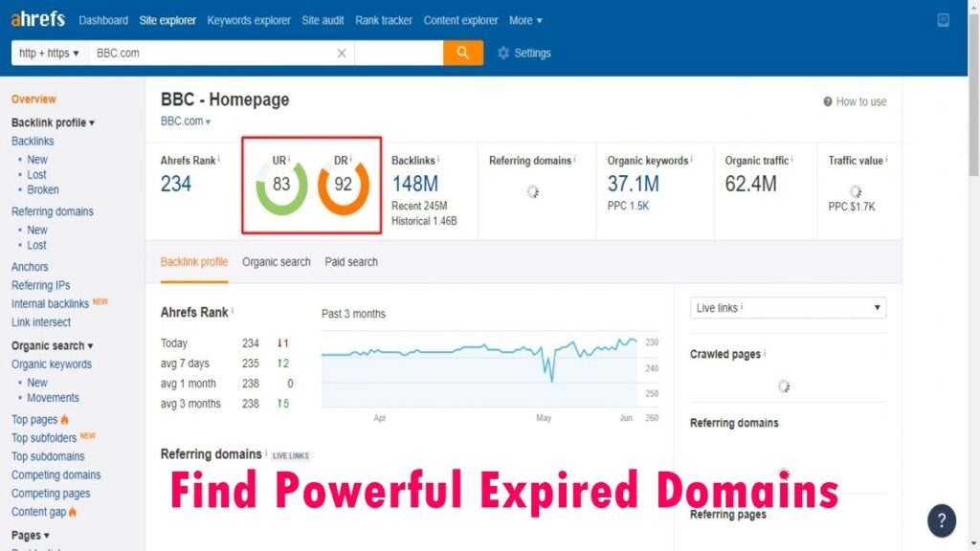Open Movements under Organic keywords

[54, 398]
